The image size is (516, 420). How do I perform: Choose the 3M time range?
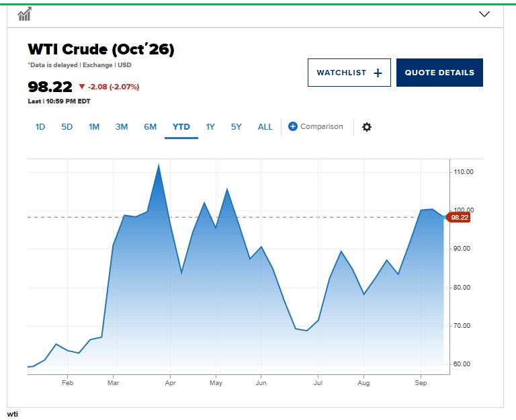tap(122, 127)
